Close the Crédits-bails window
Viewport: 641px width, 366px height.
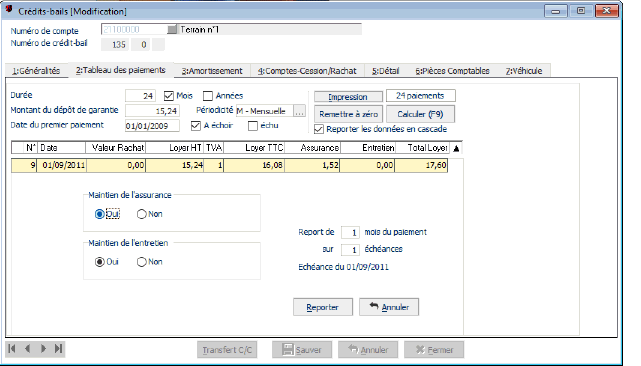[606, 11]
